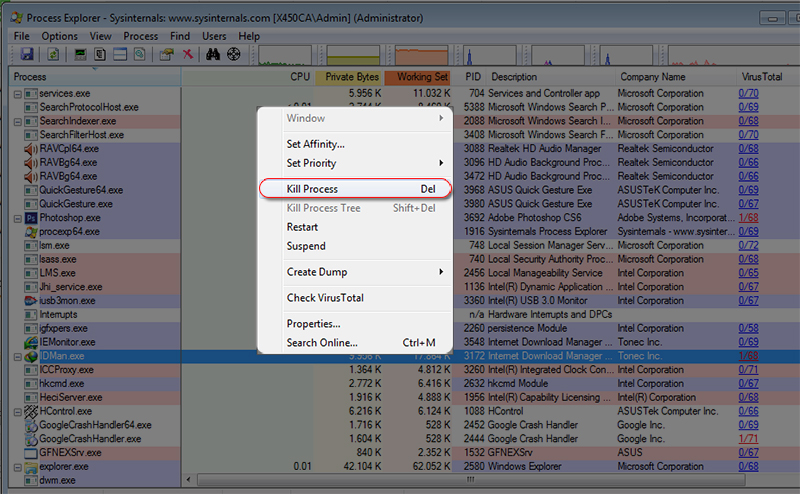Screen dimensions: 800x494
Task: Click the icon beside HControl.exe
Action: click(31, 411)
